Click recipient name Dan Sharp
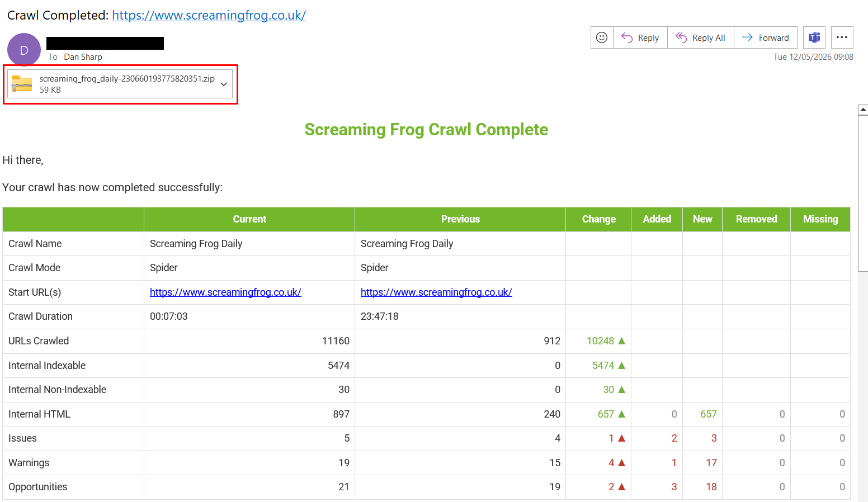Image resolution: width=868 pixels, height=502 pixels. coord(83,57)
